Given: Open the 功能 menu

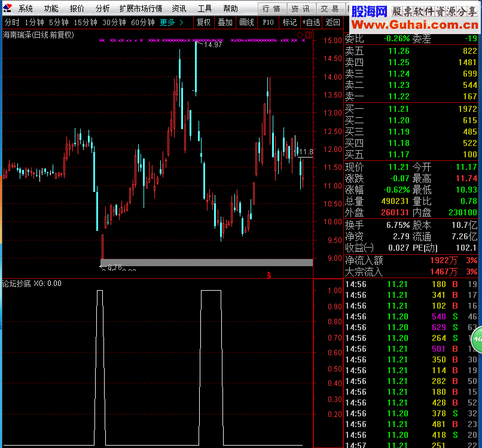Looking at the screenshot, I should [51, 8].
